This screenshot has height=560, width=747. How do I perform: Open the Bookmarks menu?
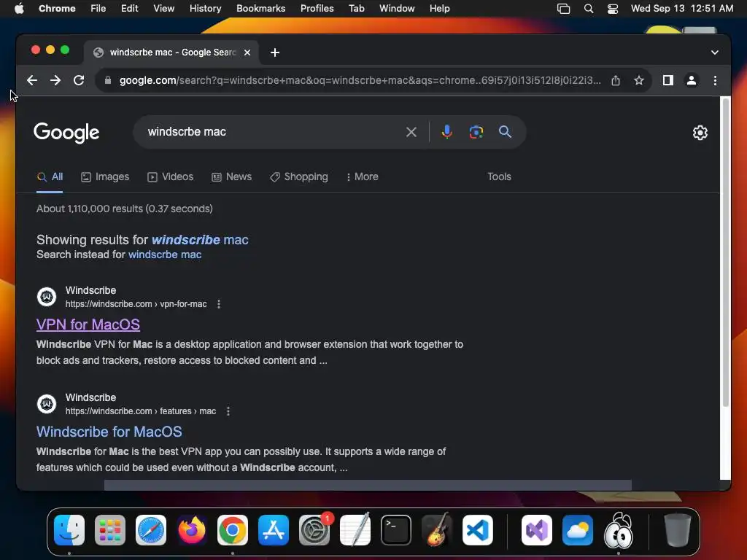[x=260, y=9]
